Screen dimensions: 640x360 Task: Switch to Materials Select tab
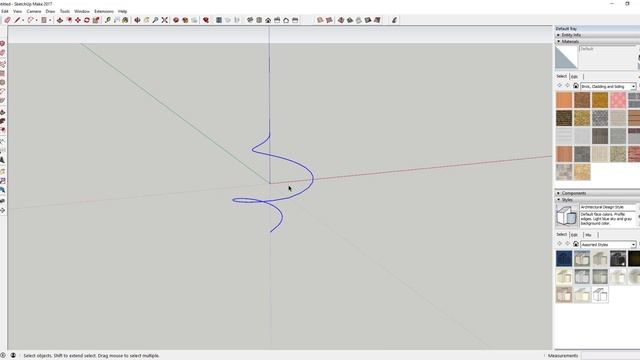click(x=562, y=76)
